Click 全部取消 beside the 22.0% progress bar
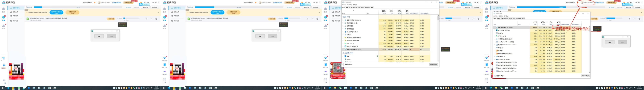The height and width of the screenshot is (90, 644). point(316,7)
